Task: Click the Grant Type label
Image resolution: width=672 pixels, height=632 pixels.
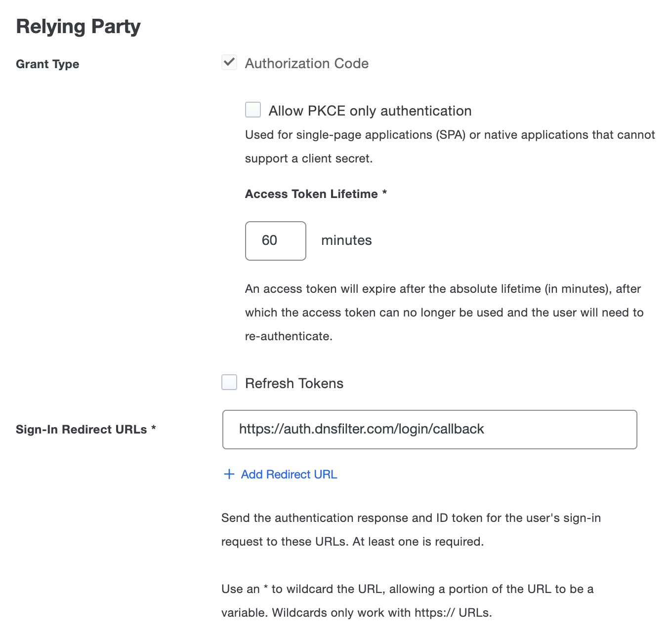Action: tap(47, 64)
